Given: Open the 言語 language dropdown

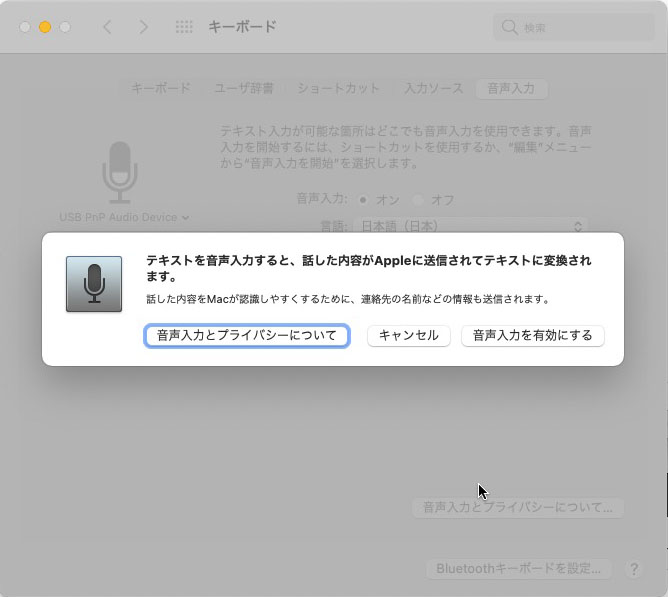Looking at the screenshot, I should pos(470,226).
